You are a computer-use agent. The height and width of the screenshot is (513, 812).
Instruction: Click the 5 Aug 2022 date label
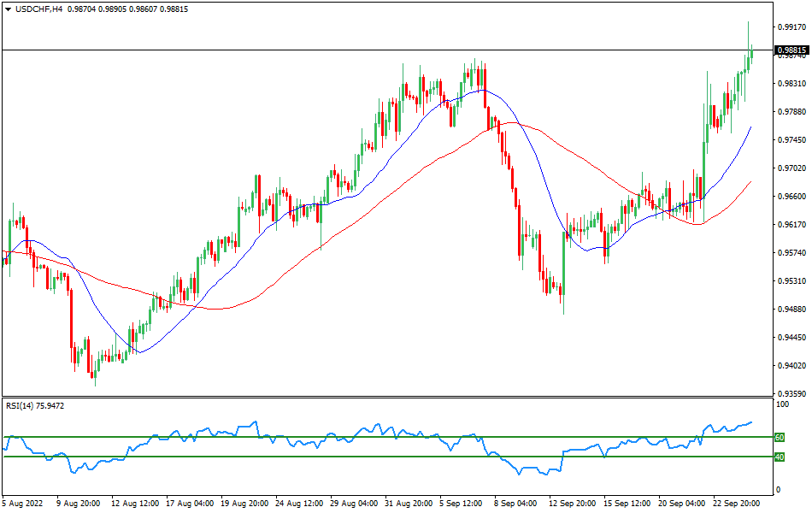click(x=23, y=503)
